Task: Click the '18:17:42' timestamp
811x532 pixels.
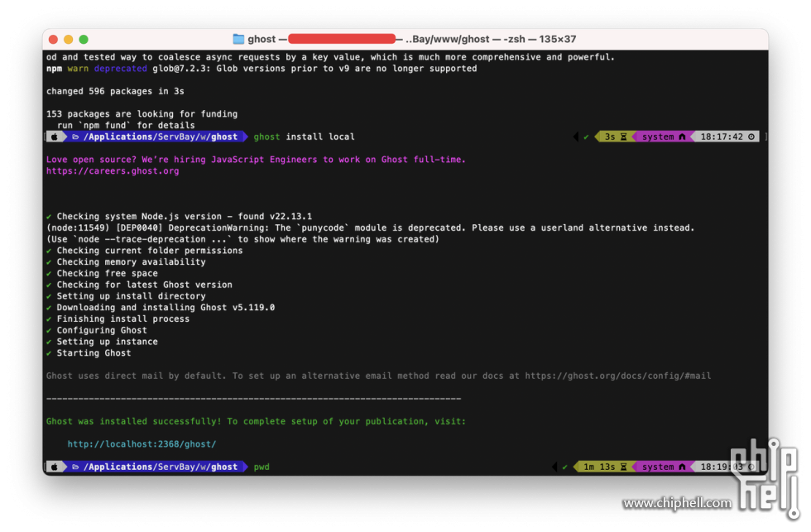Action: 722,137
